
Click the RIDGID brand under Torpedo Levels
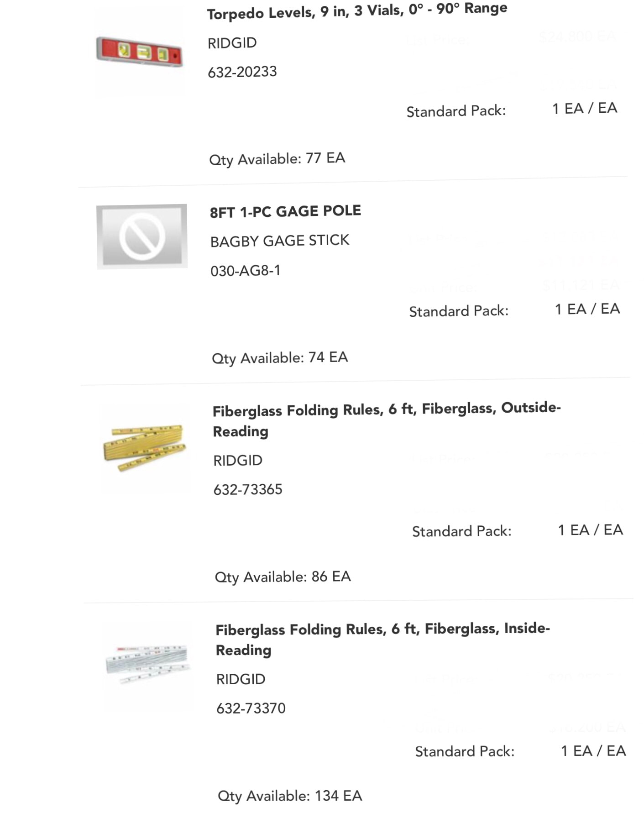(x=232, y=43)
